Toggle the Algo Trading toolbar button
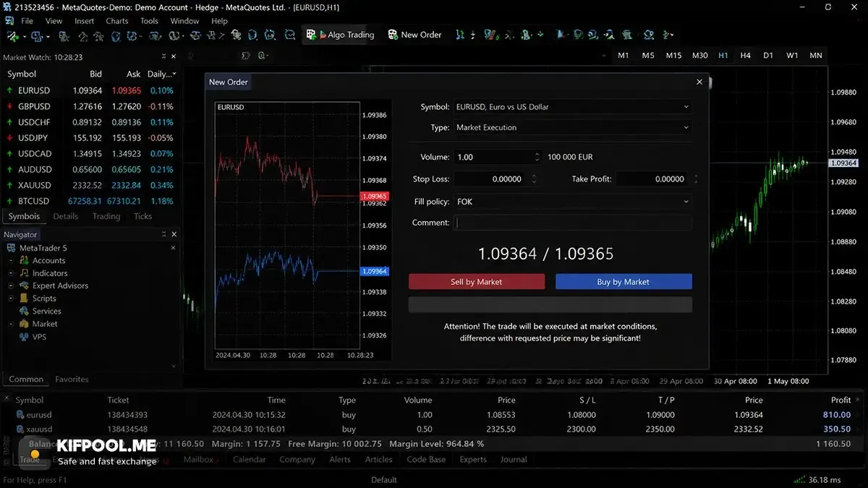This screenshot has height=488, width=868. tap(340, 35)
